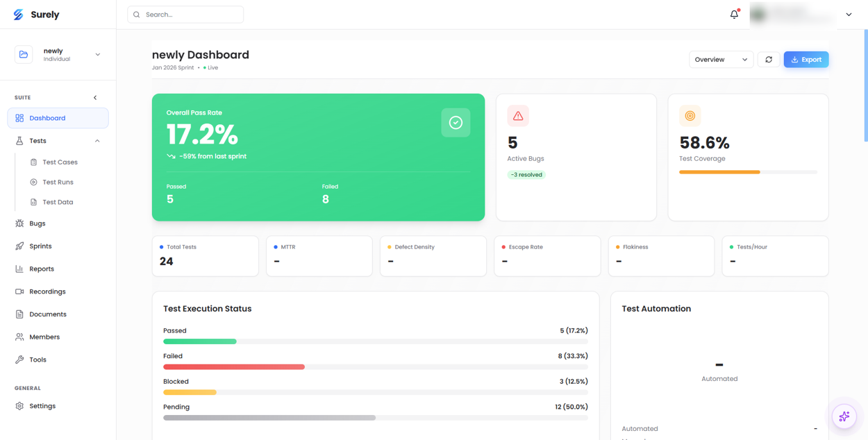Click the 17.2% overall pass rate value
The width and height of the screenshot is (868, 440).
pyautogui.click(x=202, y=135)
